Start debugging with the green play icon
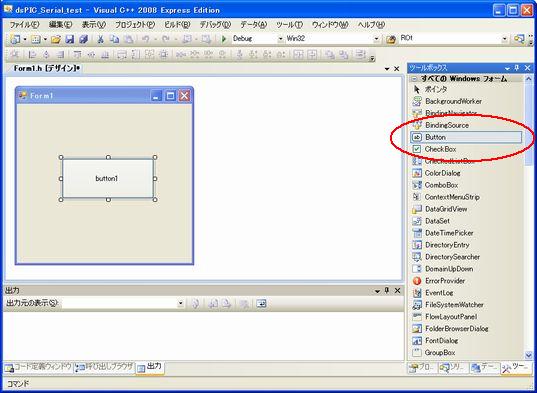Image resolution: width=537 pixels, height=393 pixels. tap(224, 39)
